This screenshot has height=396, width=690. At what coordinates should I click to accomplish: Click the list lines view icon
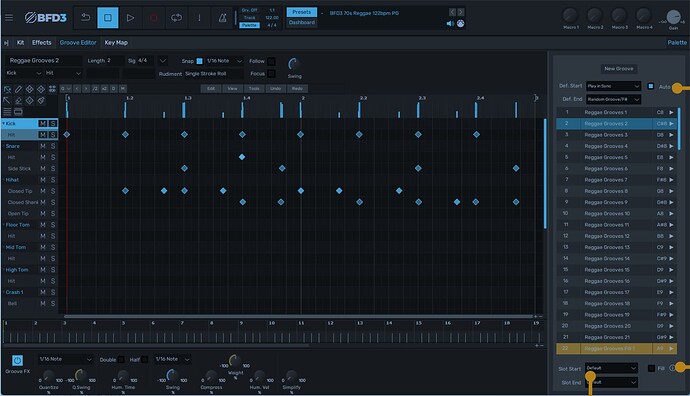pyautogui.click(x=7, y=111)
